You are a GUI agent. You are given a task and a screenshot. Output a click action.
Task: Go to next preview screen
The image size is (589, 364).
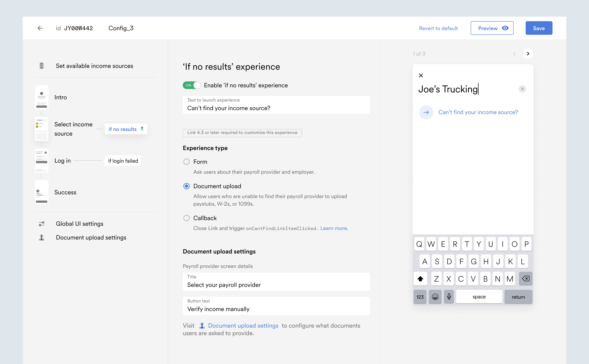[x=528, y=54]
